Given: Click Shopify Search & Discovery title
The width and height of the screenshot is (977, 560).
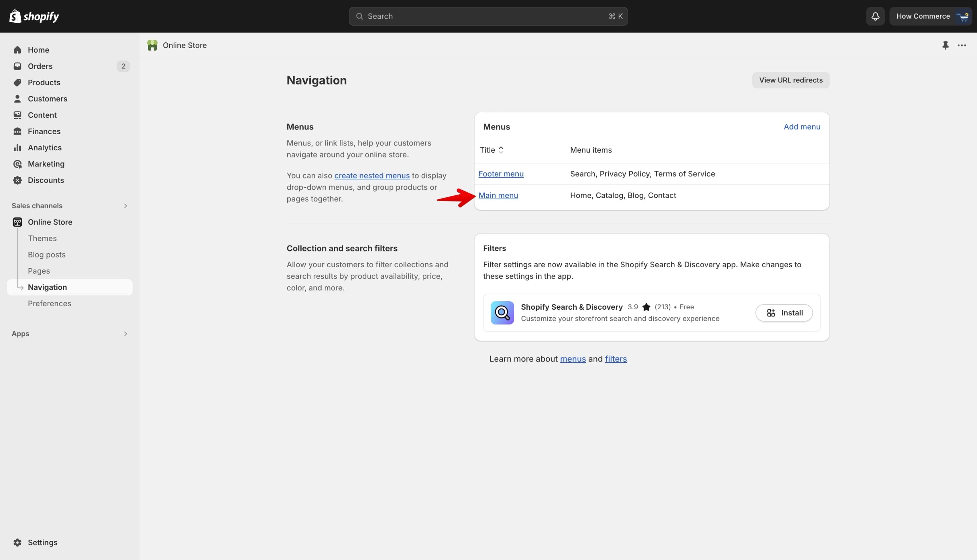Looking at the screenshot, I should click(572, 307).
